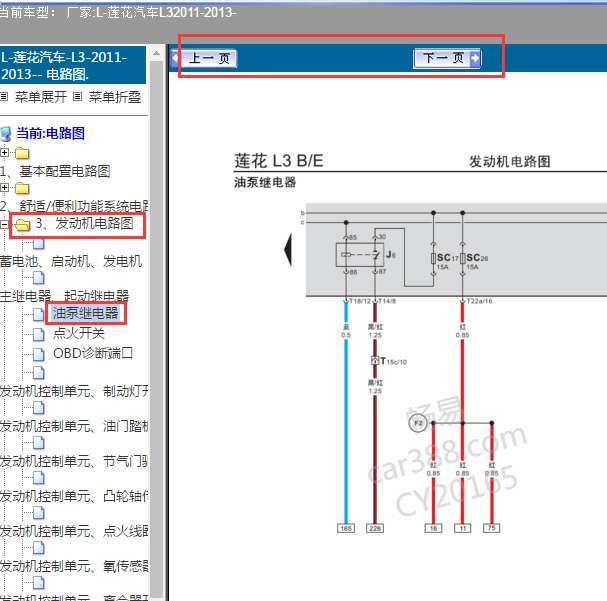Open 发动机控制单元、氧传感器 entry

click(74, 567)
